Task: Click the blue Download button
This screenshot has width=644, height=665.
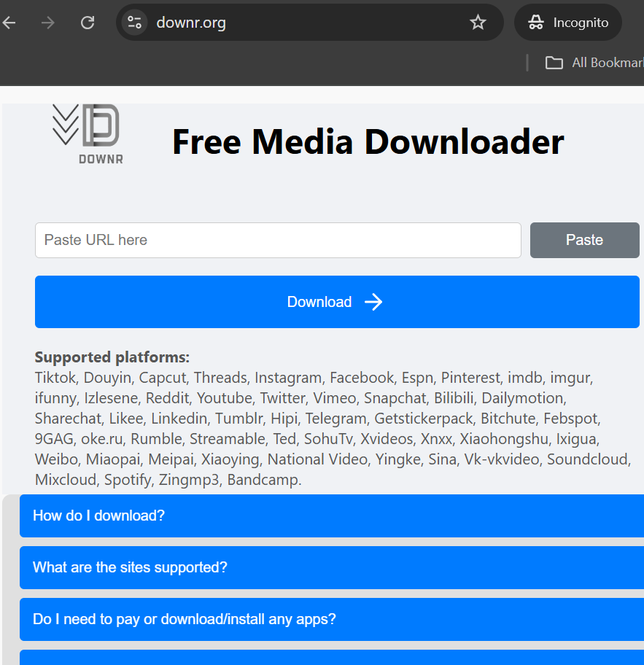Action: coord(337,302)
